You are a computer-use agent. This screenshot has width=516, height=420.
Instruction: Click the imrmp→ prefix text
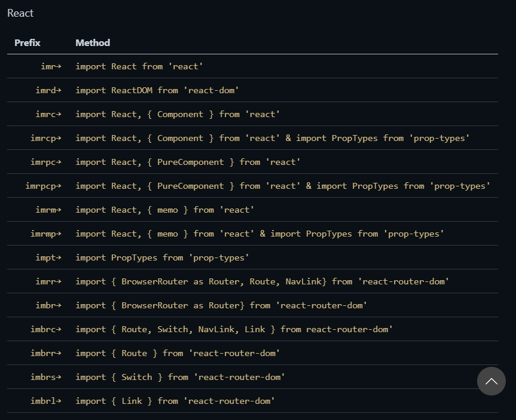pyautogui.click(x=46, y=234)
